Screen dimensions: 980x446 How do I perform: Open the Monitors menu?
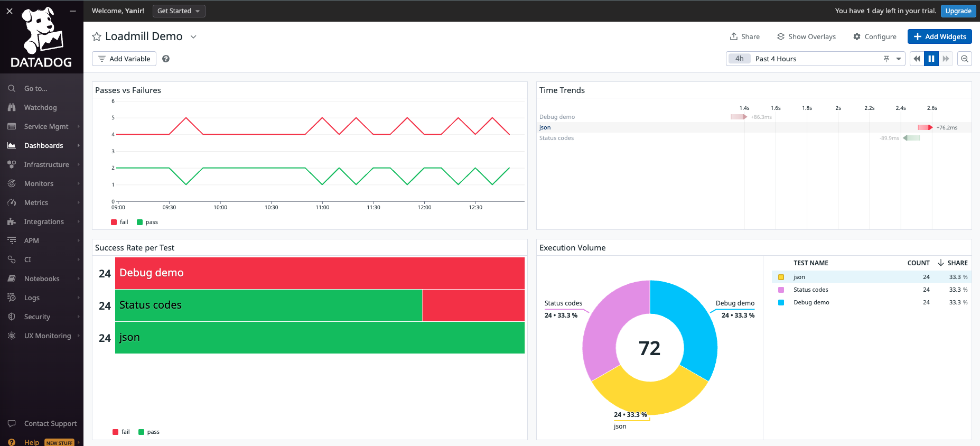pos(39,183)
